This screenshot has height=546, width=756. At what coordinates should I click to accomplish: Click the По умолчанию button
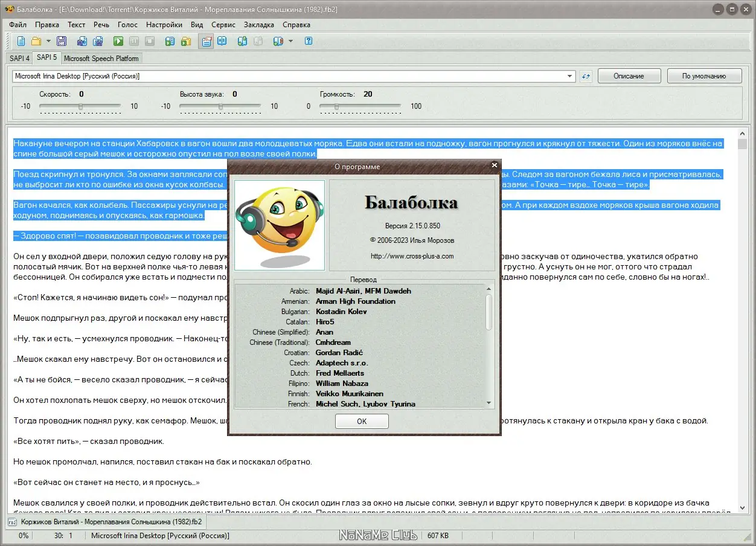pos(704,76)
